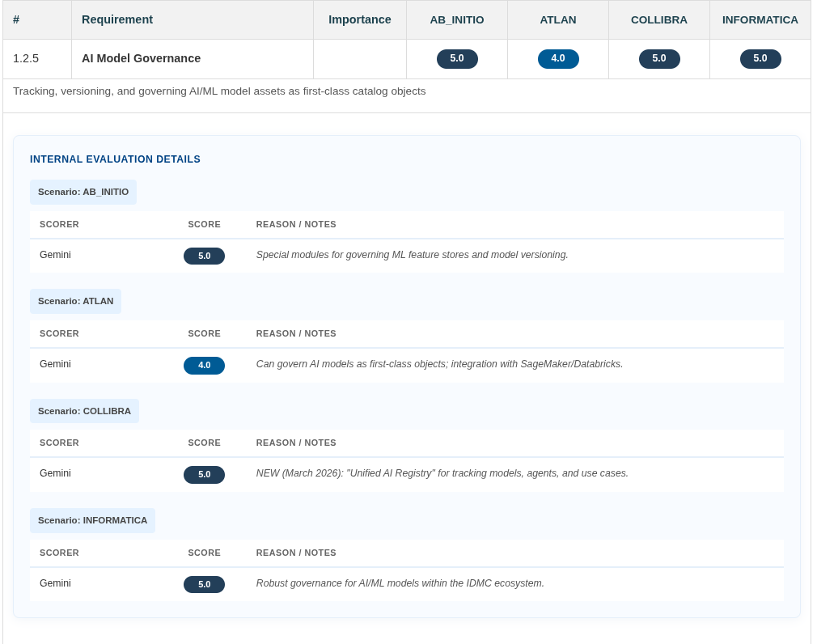Click the ATLAN 4.0 score badge in main row

pos(558,58)
